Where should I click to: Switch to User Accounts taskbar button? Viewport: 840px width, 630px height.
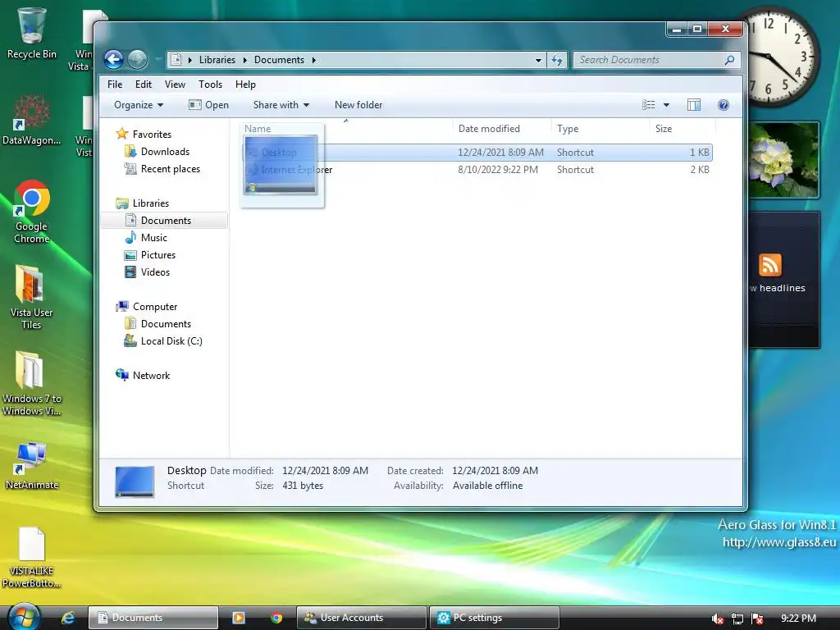[x=362, y=618]
